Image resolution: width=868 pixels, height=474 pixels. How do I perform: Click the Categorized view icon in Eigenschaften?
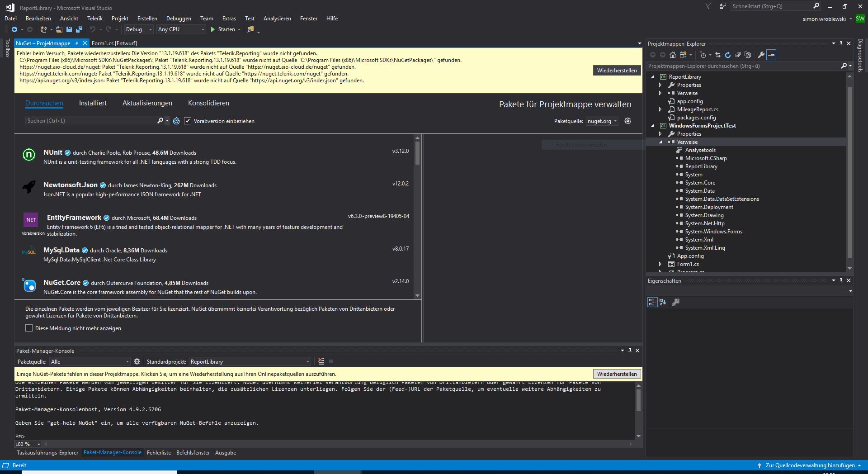(652, 302)
